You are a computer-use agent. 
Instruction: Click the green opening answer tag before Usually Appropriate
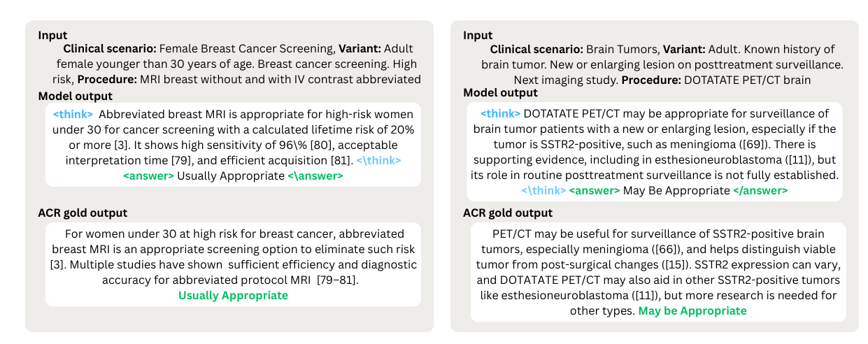click(x=148, y=175)
